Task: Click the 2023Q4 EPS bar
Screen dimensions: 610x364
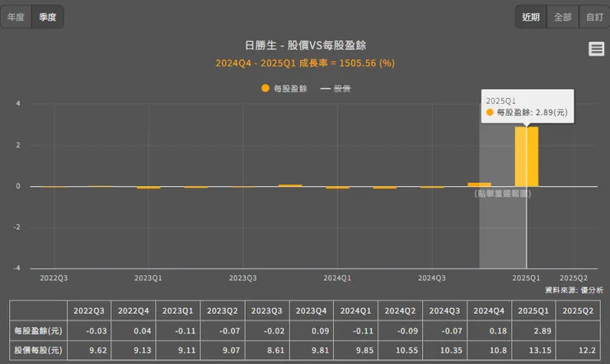Action: point(290,185)
